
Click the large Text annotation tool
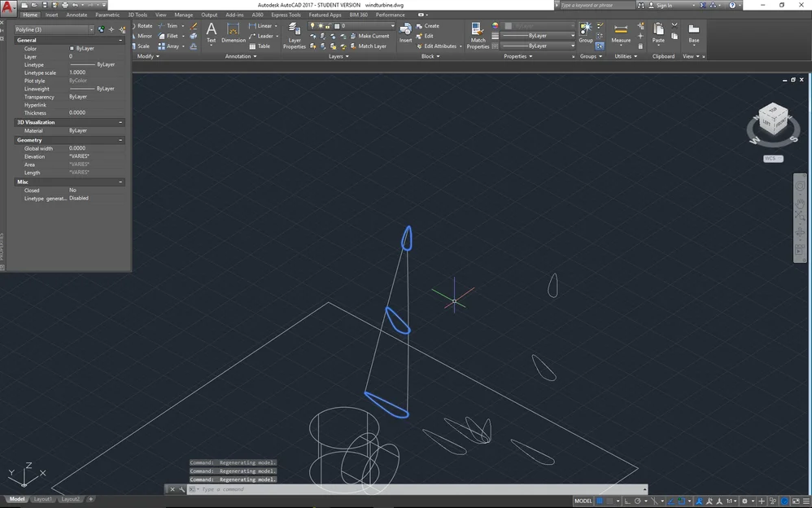(x=212, y=33)
